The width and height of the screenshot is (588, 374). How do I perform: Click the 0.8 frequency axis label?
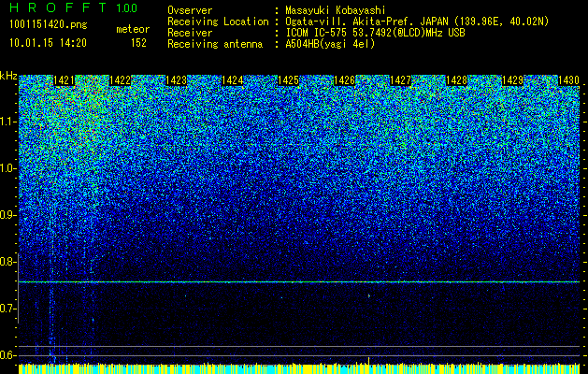[8, 262]
